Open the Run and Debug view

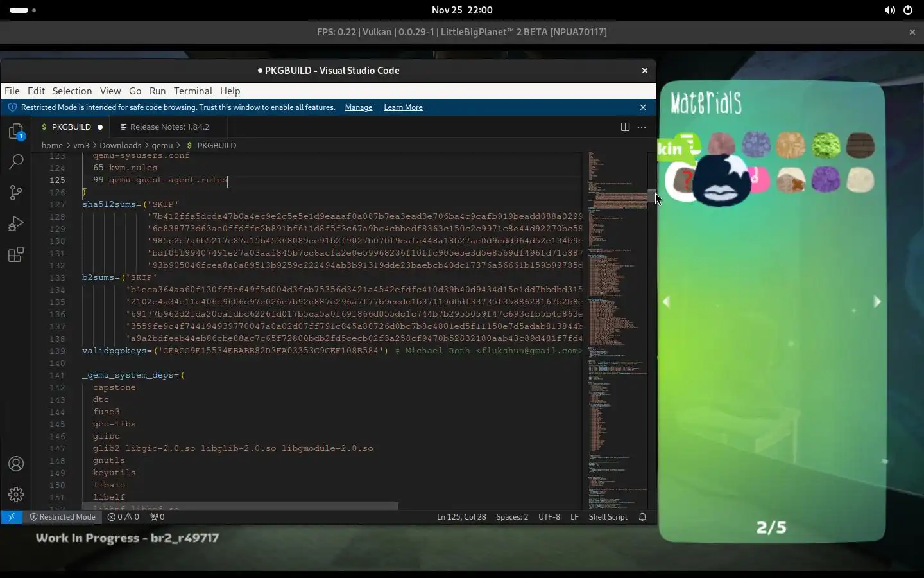16,223
